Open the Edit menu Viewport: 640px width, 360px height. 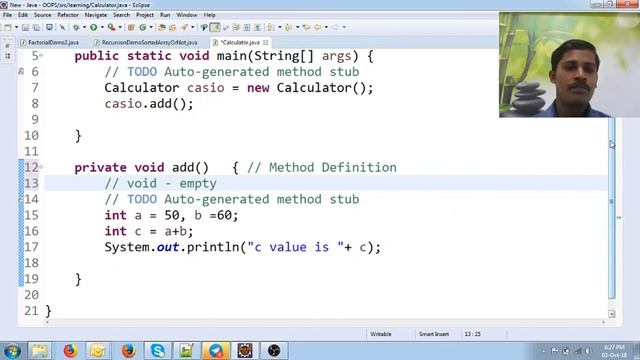[23, 15]
